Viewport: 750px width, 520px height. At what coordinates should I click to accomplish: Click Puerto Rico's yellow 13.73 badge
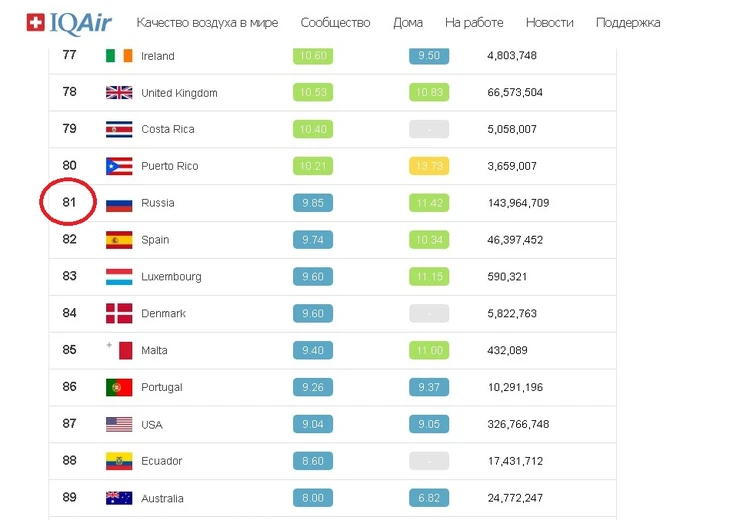[x=428, y=166]
